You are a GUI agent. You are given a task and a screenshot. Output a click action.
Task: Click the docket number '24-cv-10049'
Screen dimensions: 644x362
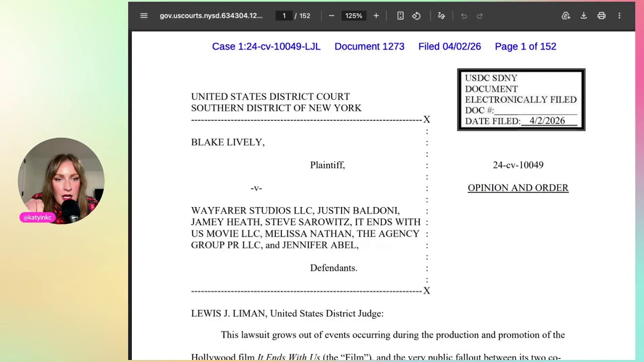pos(518,165)
